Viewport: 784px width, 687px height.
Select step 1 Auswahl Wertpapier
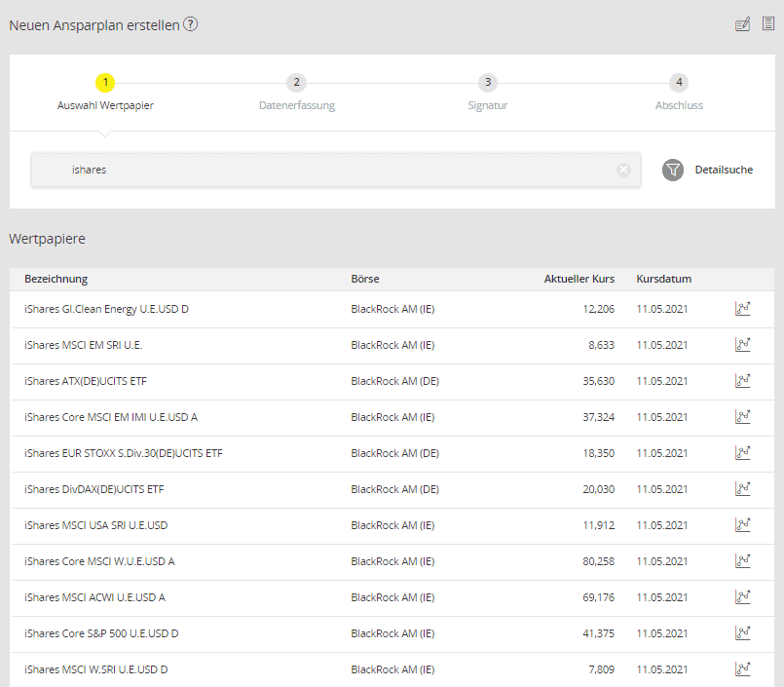click(x=105, y=84)
